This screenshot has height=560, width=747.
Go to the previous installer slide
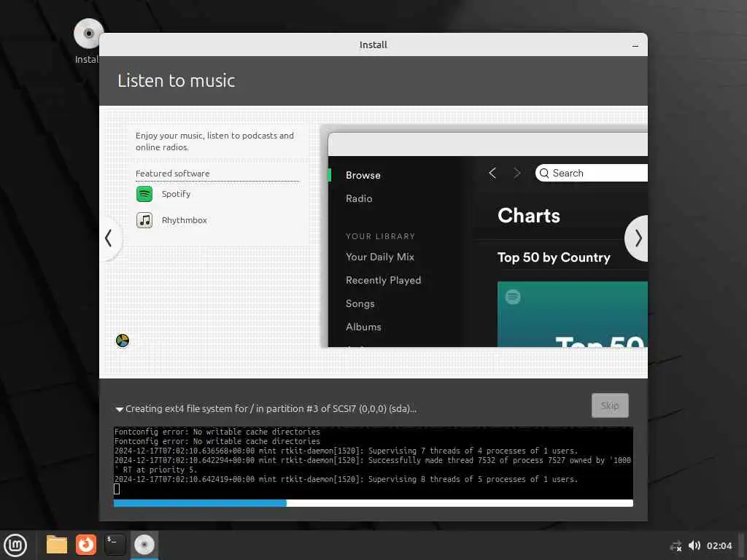[x=109, y=238]
